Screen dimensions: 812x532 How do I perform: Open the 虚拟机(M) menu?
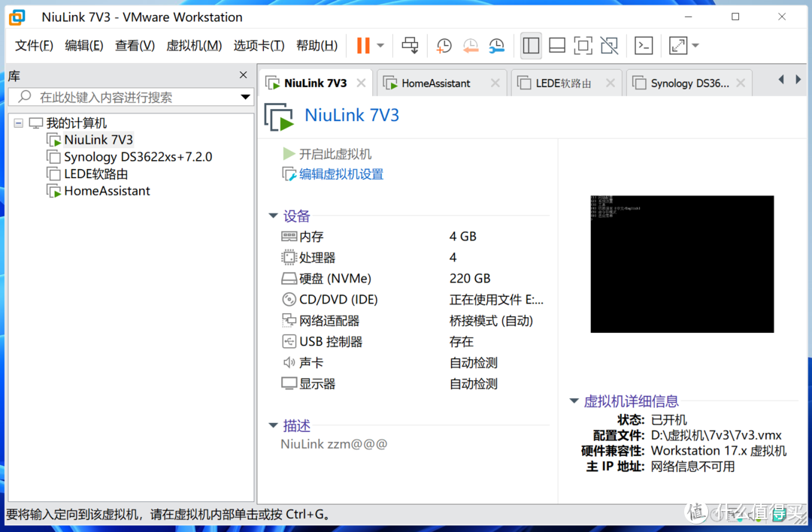click(x=194, y=45)
